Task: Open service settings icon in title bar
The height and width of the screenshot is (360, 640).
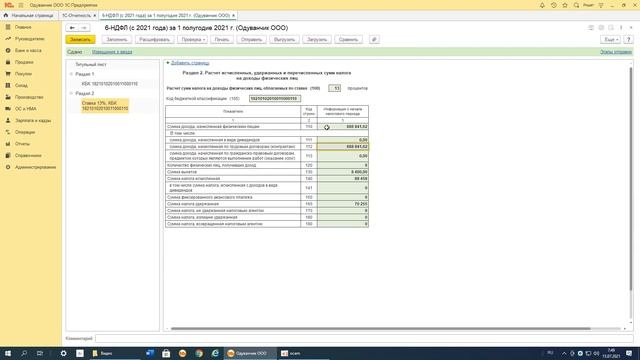Action: 601,5
